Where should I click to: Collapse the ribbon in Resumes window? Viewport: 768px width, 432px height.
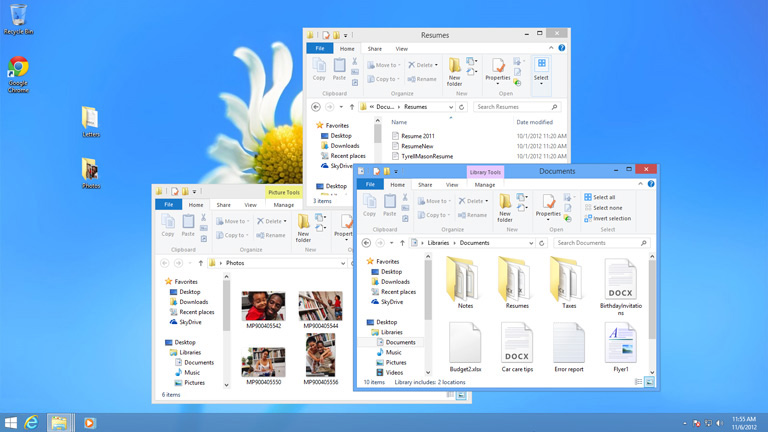(x=551, y=48)
